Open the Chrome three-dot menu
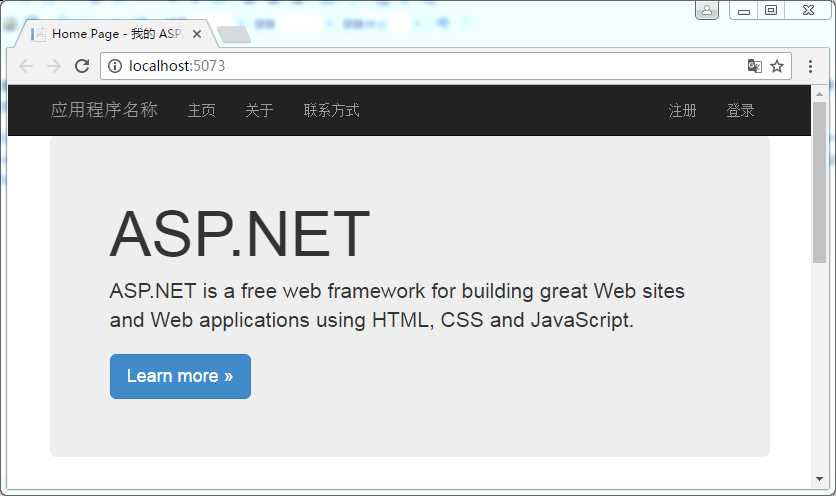The width and height of the screenshot is (836, 496). (810, 66)
